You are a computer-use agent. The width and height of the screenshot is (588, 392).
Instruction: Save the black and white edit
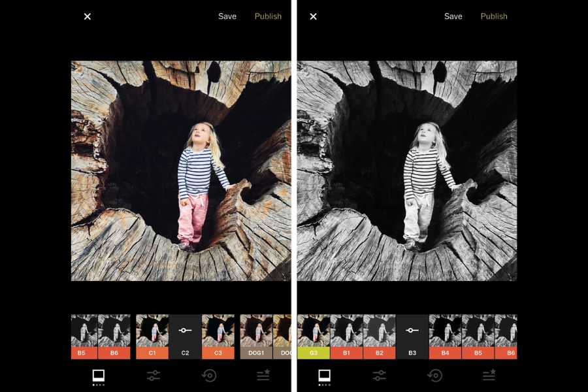pos(453,16)
